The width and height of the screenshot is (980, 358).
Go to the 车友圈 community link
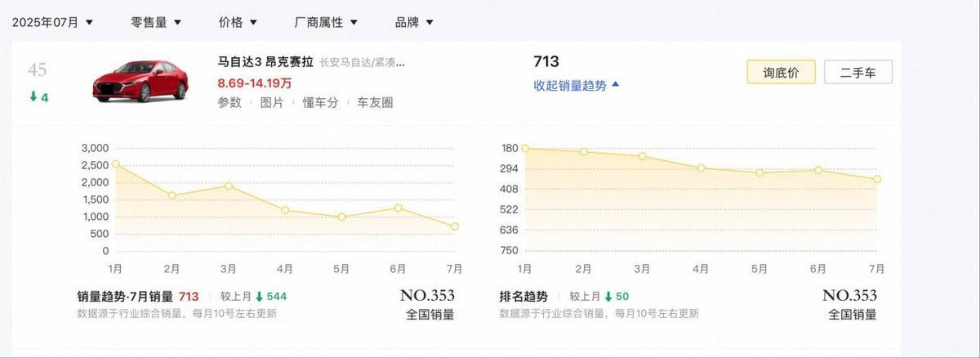click(x=376, y=102)
